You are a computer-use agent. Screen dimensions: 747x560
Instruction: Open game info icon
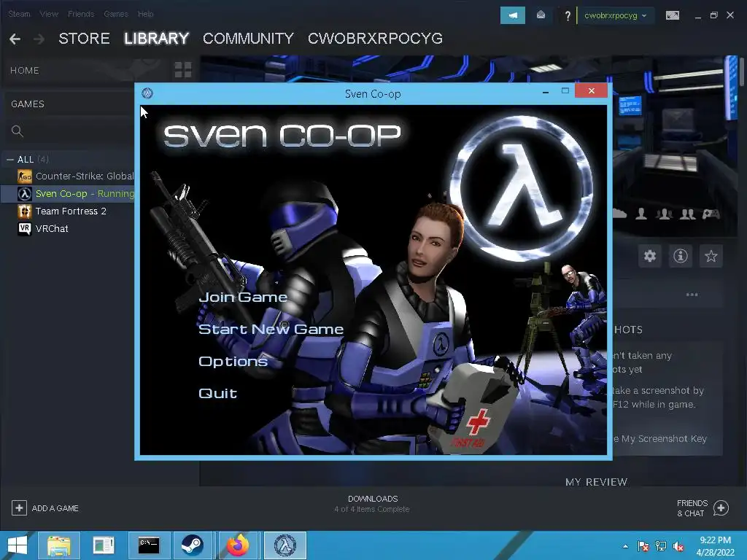click(681, 256)
